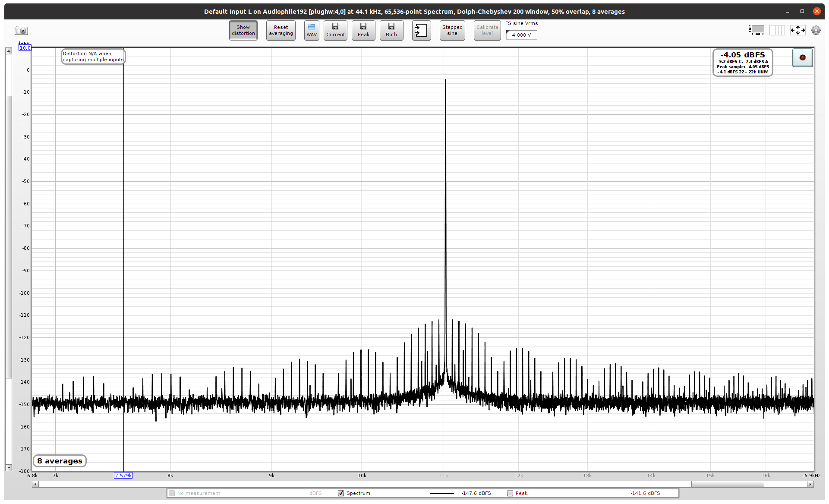Click the vertical scrollbar down arrow
Screen dimensions: 829x504
coord(9,468)
